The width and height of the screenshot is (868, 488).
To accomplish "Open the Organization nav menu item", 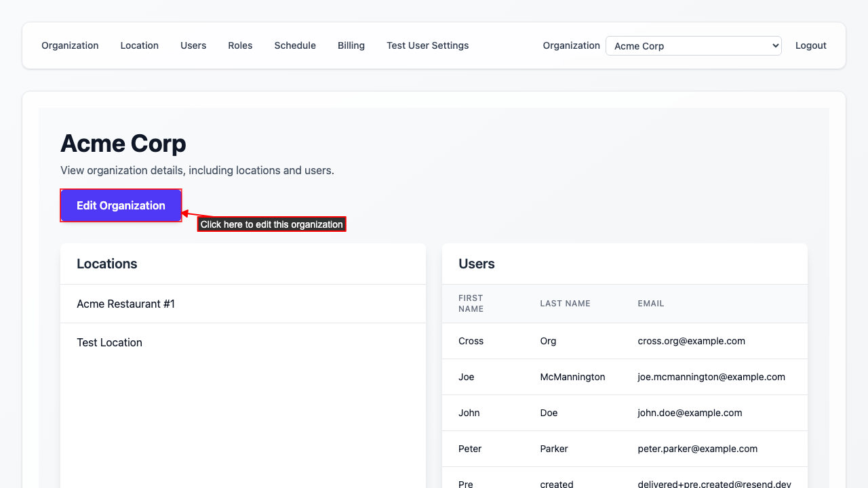I will (x=70, y=45).
